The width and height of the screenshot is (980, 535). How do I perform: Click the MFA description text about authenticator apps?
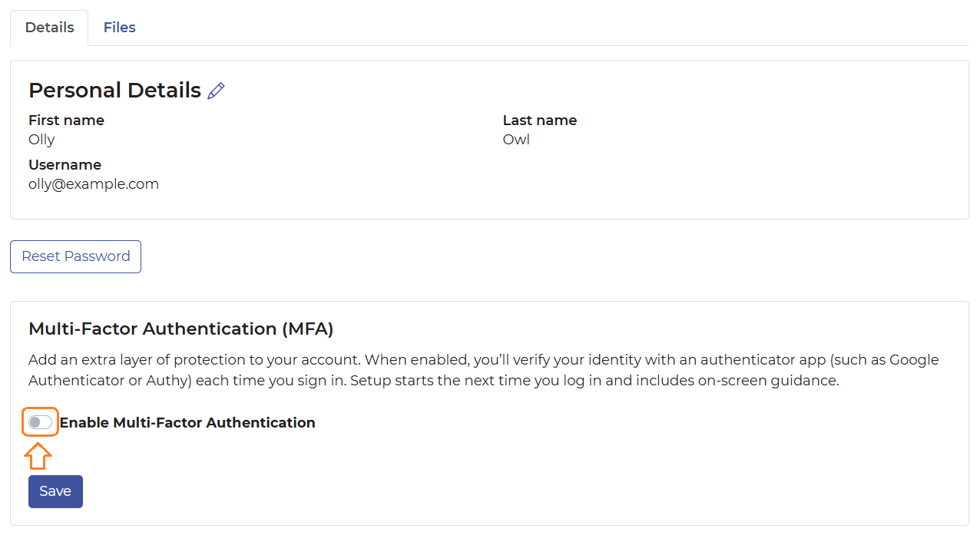(484, 370)
